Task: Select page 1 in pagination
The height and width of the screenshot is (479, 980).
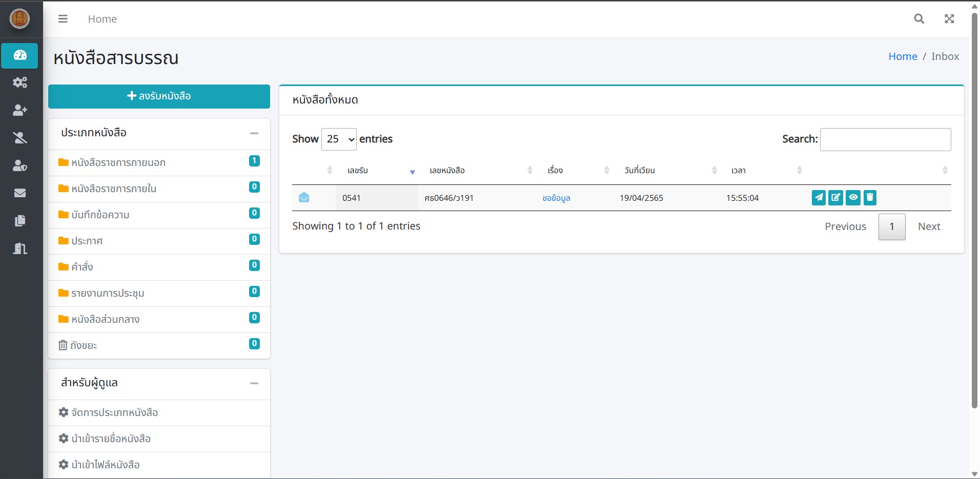Action: (x=892, y=226)
